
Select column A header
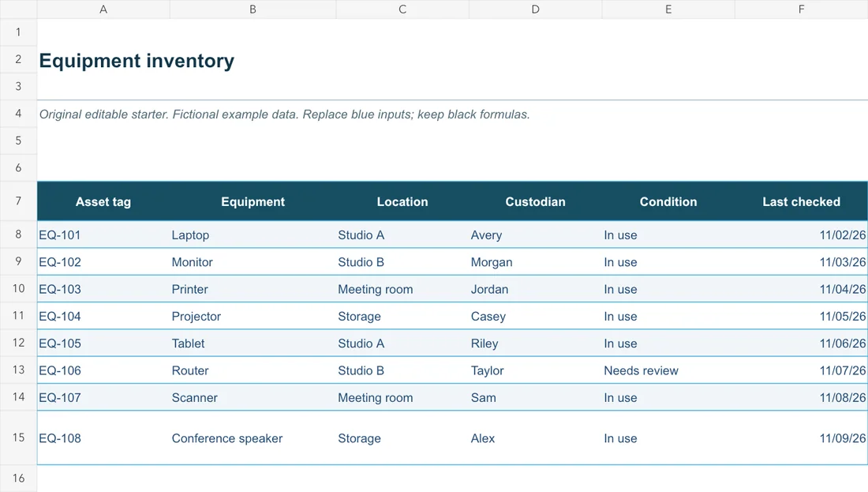(103, 9)
